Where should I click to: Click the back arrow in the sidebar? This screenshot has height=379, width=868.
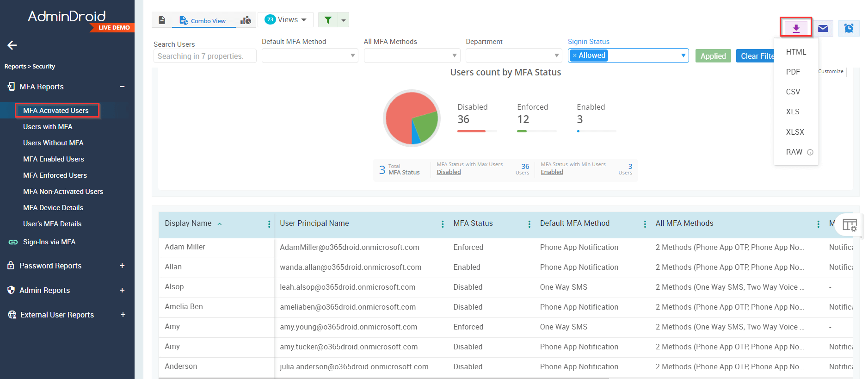12,45
